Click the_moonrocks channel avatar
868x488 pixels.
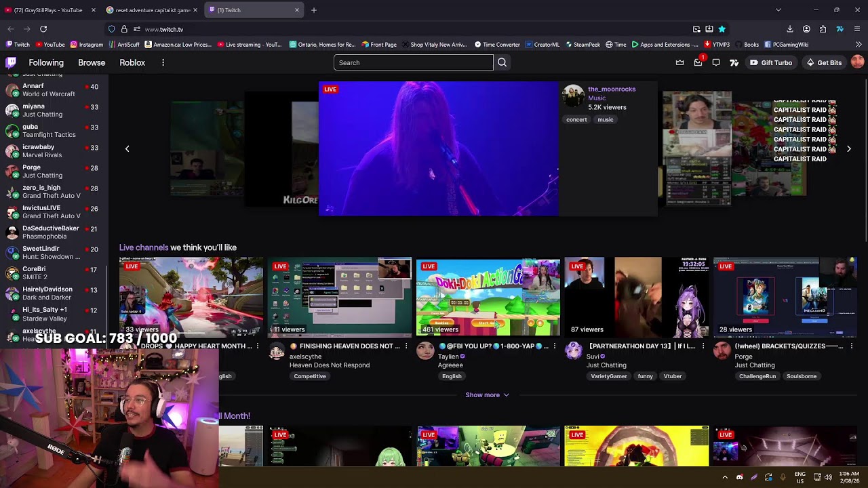tap(573, 96)
